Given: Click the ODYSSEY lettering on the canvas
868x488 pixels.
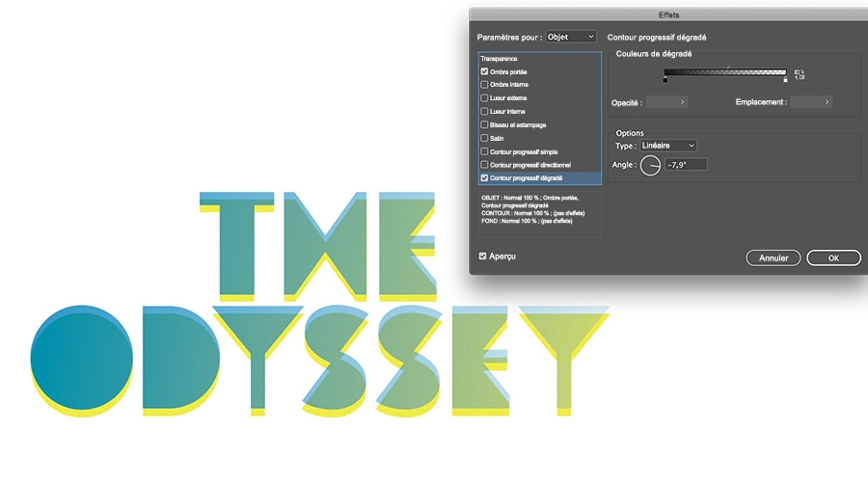Looking at the screenshot, I should (320, 360).
